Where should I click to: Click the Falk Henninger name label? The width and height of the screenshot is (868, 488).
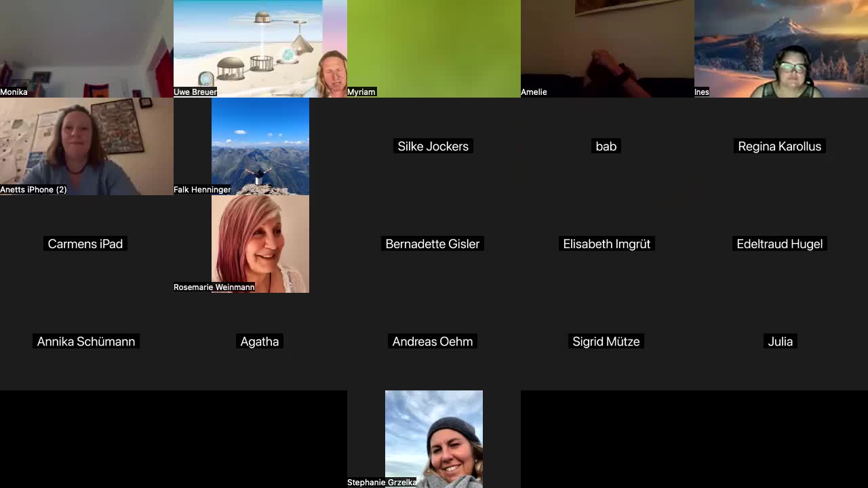pos(202,190)
